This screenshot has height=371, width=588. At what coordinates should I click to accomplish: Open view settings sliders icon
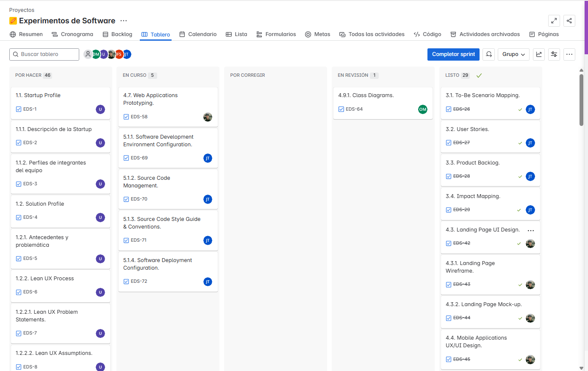pyautogui.click(x=554, y=54)
